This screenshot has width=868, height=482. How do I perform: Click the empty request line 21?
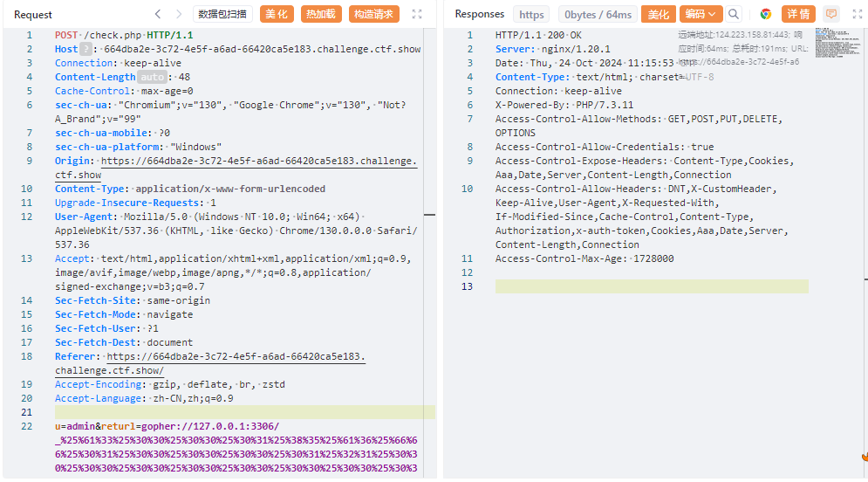244,412
